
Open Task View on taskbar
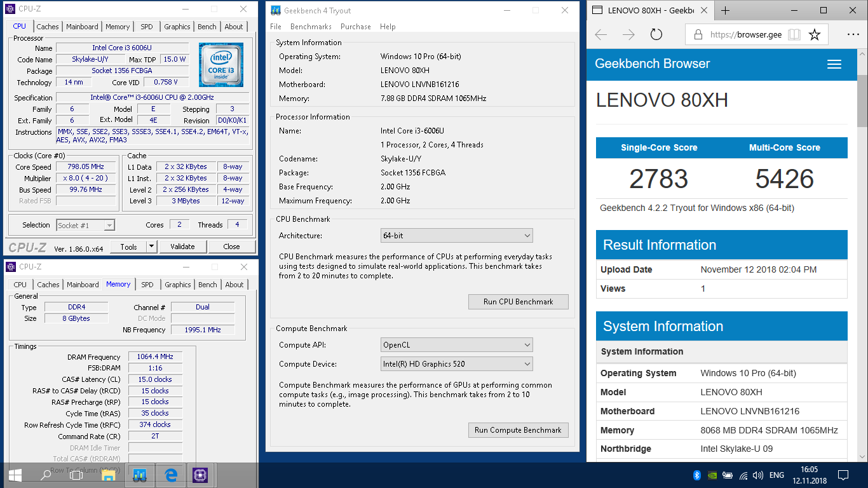click(76, 475)
